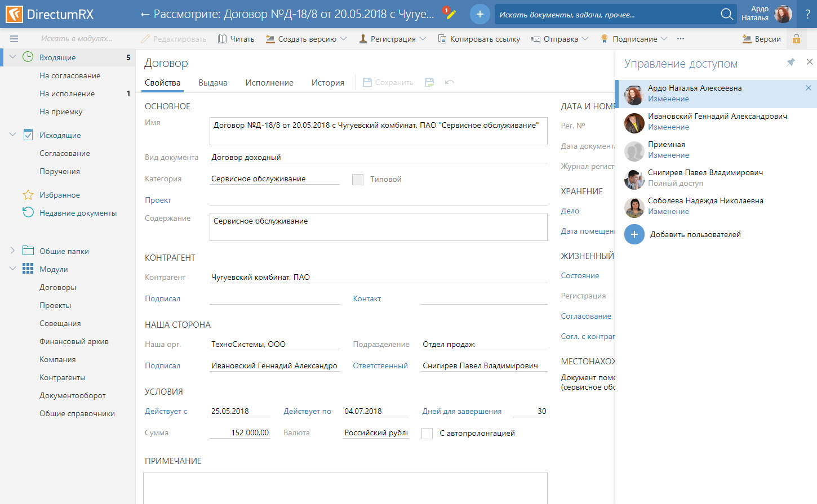Open the more actions ellipsis in the toolbar
This screenshot has width=817, height=504.
click(x=681, y=39)
